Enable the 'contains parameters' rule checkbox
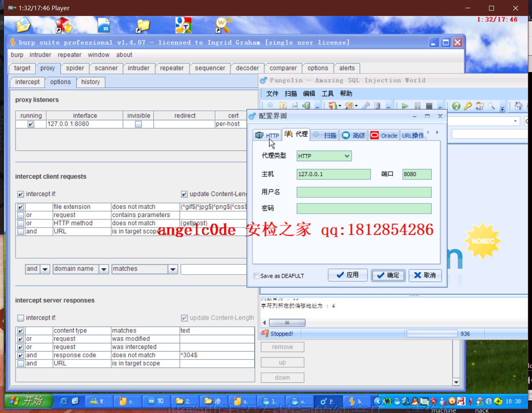Viewport: 532px width, 413px height. (20, 215)
